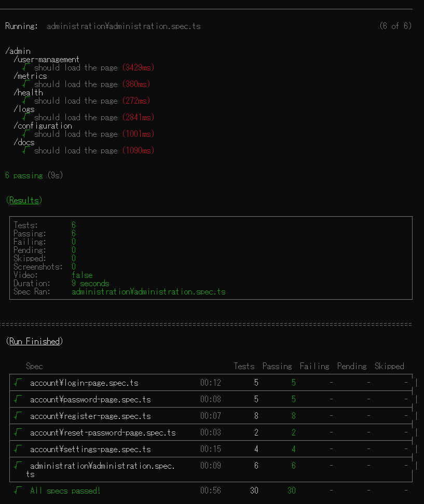Click the 00:03 time for reset-password spec
The image size is (424, 504).
tap(211, 432)
